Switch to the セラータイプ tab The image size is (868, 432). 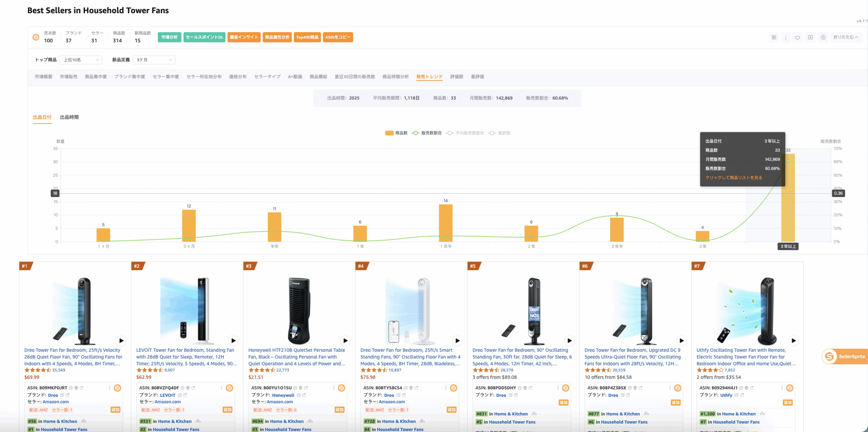pyautogui.click(x=267, y=77)
